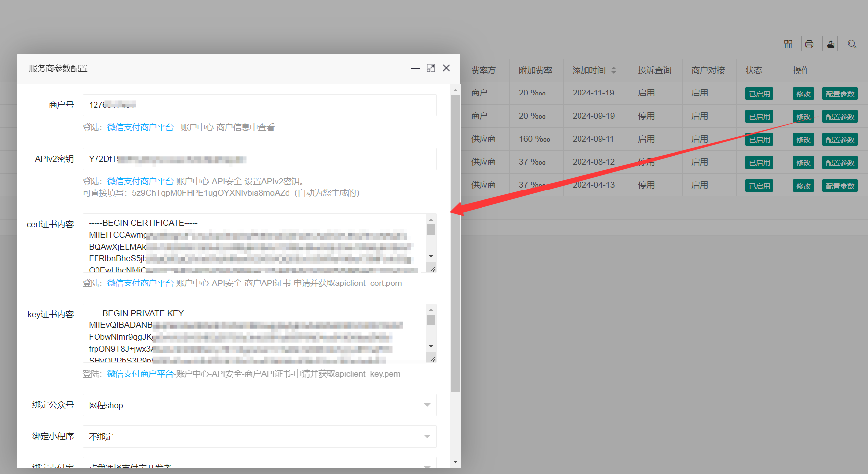Toggle 已启用 status for 2024-04-13 row

pyautogui.click(x=759, y=186)
